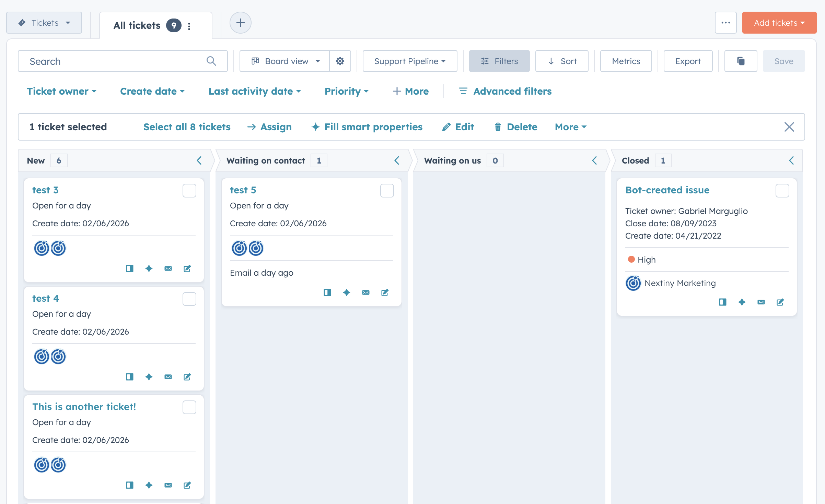The image size is (825, 504).
Task: Open the board settings gear icon
Action: point(340,61)
